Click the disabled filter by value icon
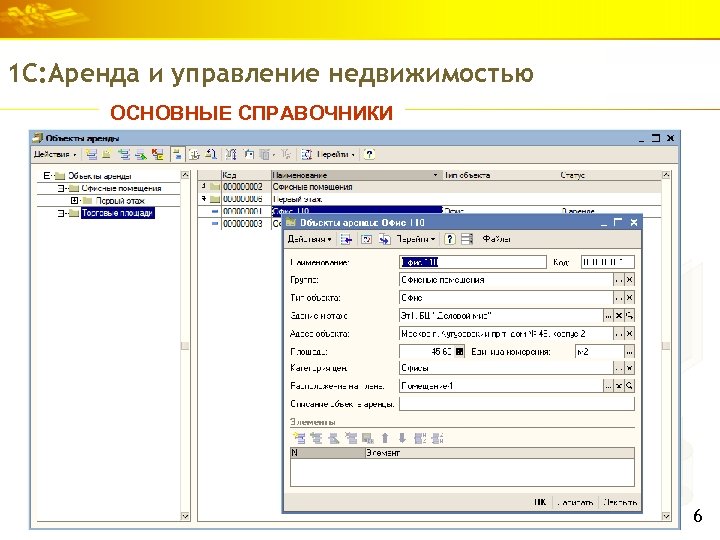The image size is (720, 540). tap(266, 154)
